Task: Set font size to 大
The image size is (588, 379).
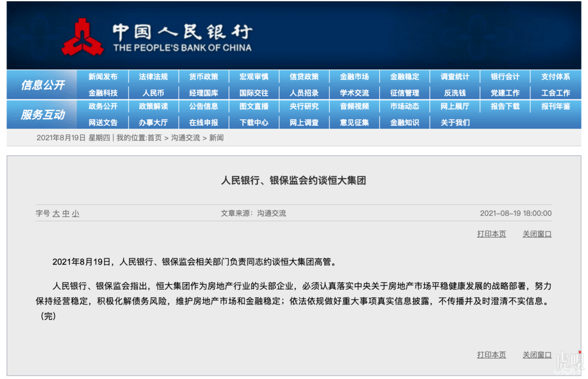Action: pos(56,214)
